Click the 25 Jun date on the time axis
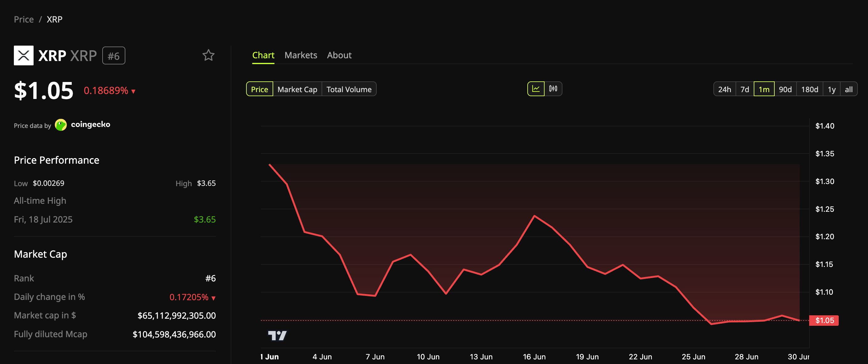Image resolution: width=868 pixels, height=364 pixels. [x=693, y=357]
